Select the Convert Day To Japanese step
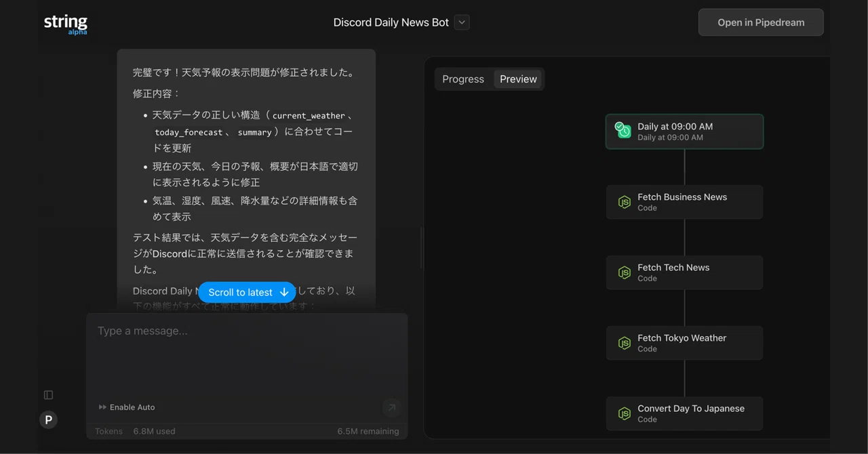This screenshot has height=454, width=868. 684,413
